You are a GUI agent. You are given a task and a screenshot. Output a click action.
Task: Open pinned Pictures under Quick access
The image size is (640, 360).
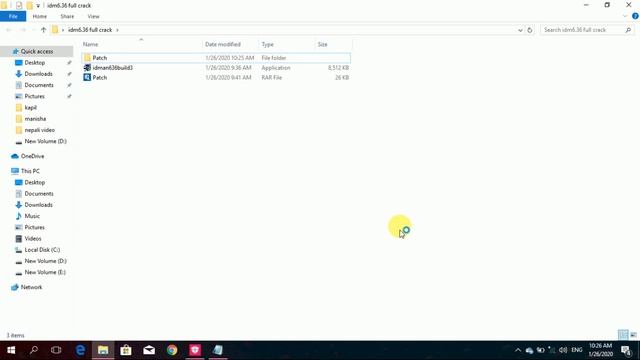(34, 96)
